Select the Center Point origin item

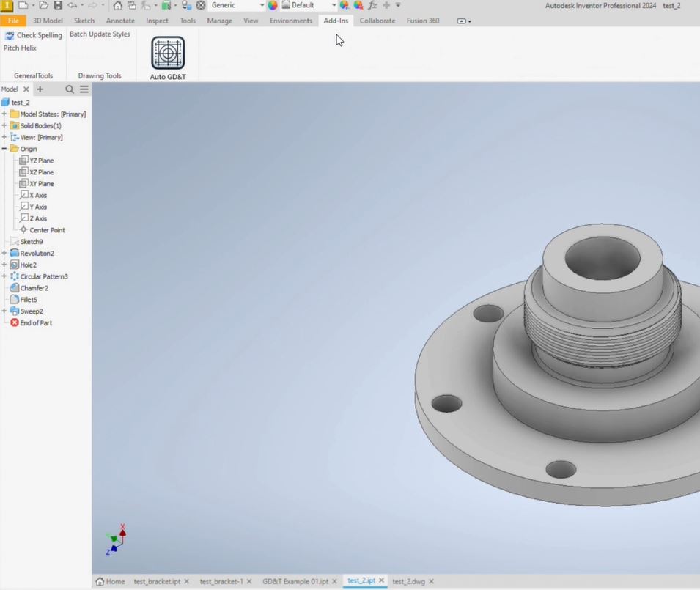pyautogui.click(x=43, y=230)
